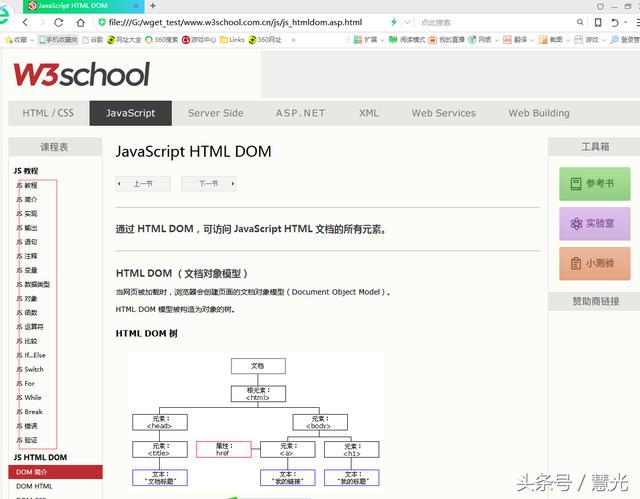
Task: Reload the page with the refresh icon
Action: (58, 22)
